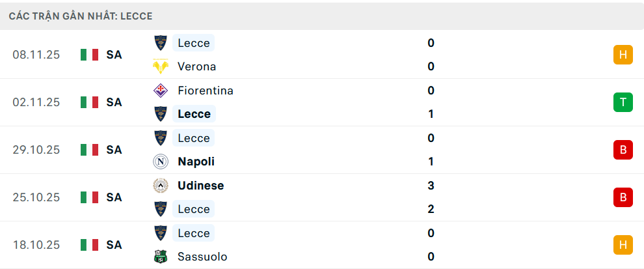This screenshot has width=644, height=269.
Task: Click the red B badge for Udinese match
Action: tap(623, 197)
